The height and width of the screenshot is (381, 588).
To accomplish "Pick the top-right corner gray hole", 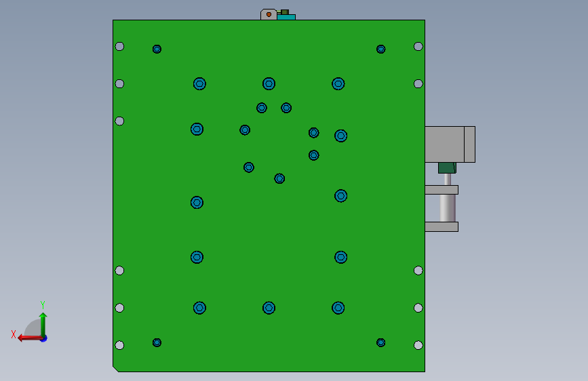I will point(418,47).
